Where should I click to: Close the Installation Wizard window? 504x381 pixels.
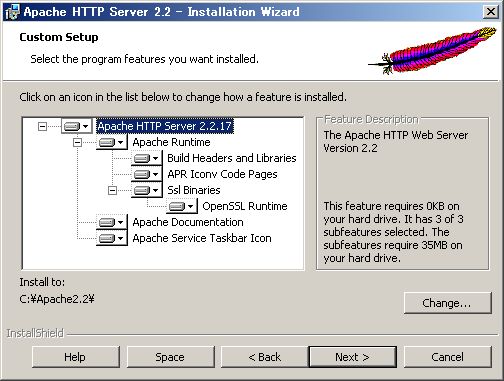point(491,12)
